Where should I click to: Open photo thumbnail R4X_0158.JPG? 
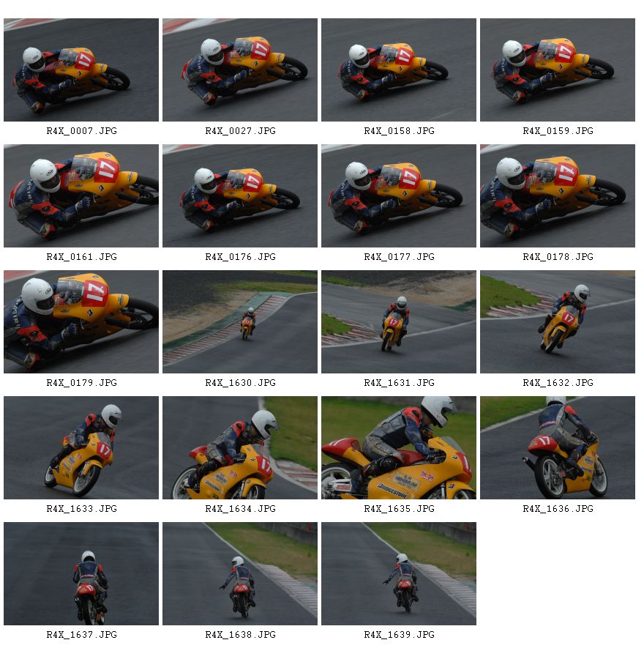[x=399, y=70]
